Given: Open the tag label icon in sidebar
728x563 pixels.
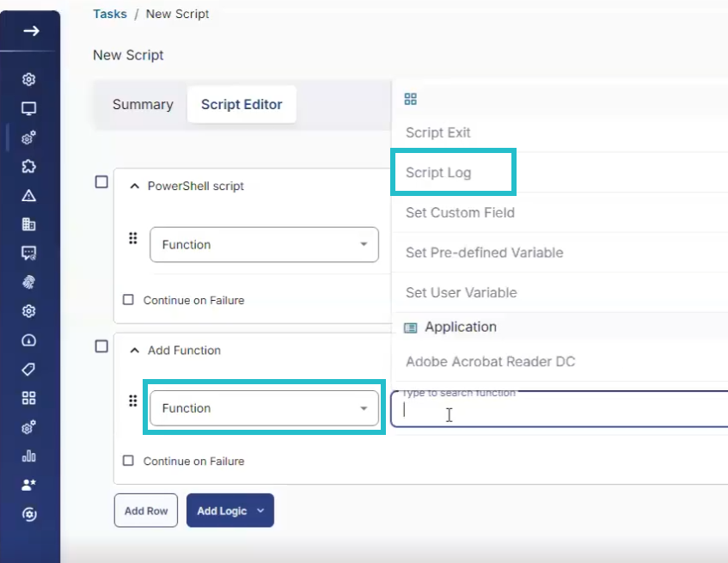Looking at the screenshot, I should tap(29, 367).
